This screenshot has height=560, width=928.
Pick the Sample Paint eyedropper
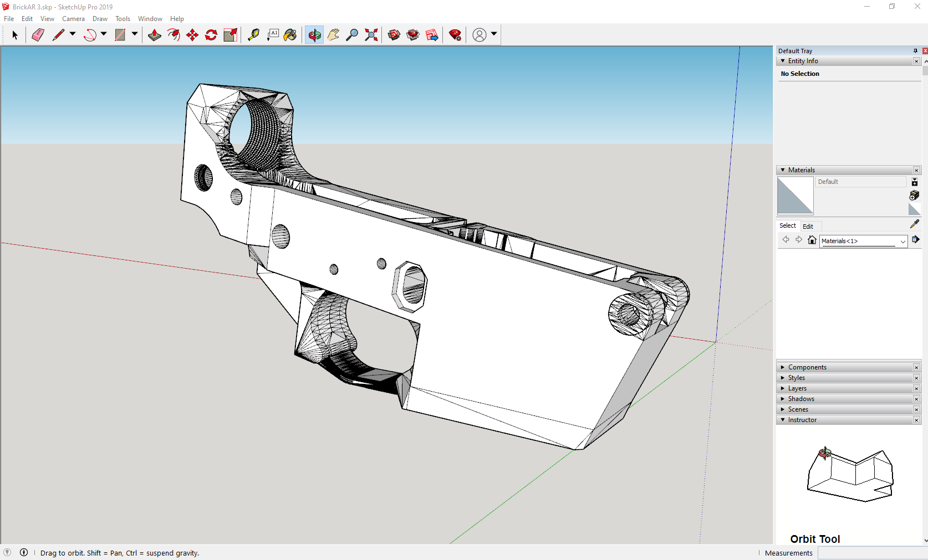pyautogui.click(x=914, y=224)
